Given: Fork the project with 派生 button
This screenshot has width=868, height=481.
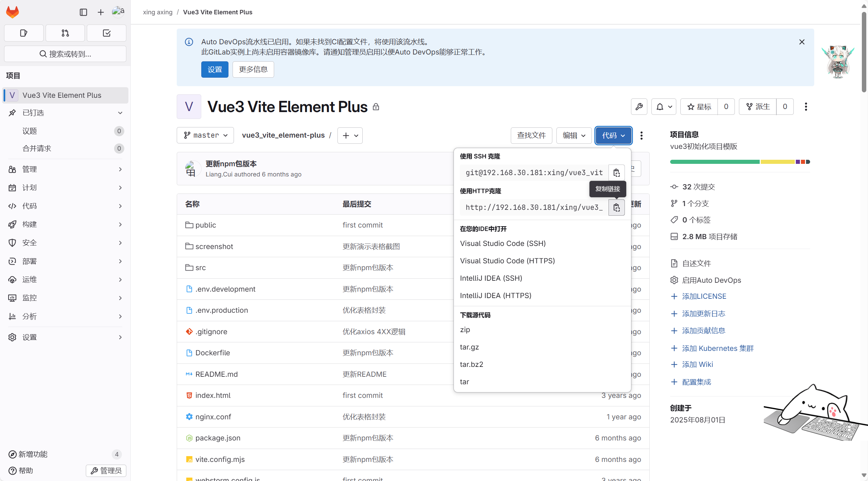Looking at the screenshot, I should point(758,107).
